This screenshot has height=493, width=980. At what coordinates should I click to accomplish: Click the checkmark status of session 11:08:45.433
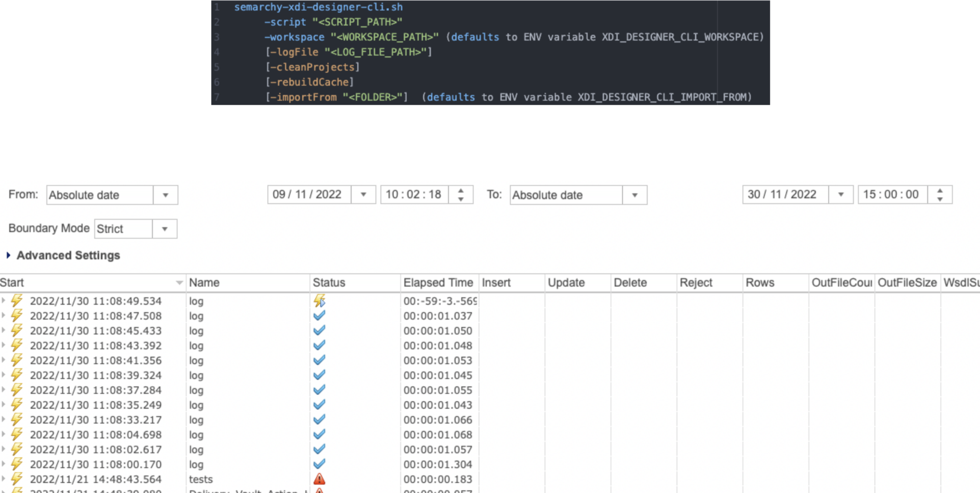point(319,331)
